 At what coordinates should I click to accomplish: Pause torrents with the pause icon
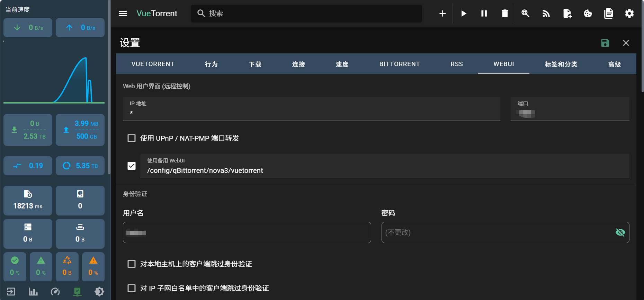point(484,14)
